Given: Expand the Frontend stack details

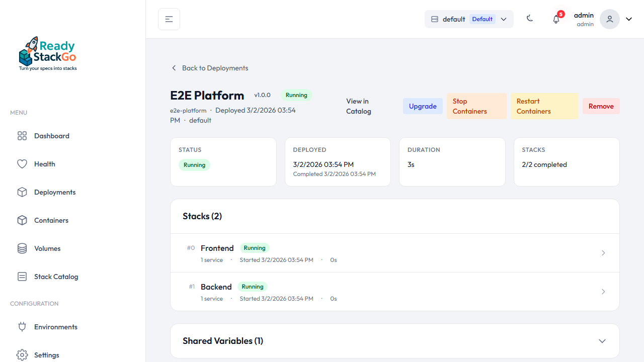Looking at the screenshot, I should click(x=603, y=253).
